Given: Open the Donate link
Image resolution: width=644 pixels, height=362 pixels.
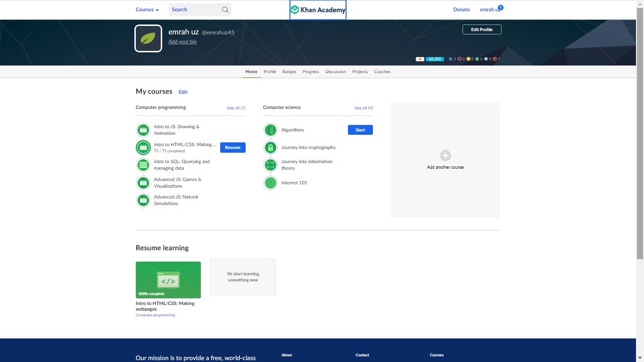Looking at the screenshot, I should (x=462, y=9).
